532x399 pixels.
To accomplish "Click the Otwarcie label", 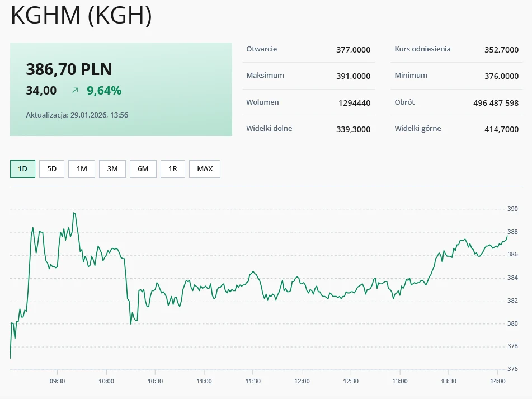I will [x=262, y=49].
